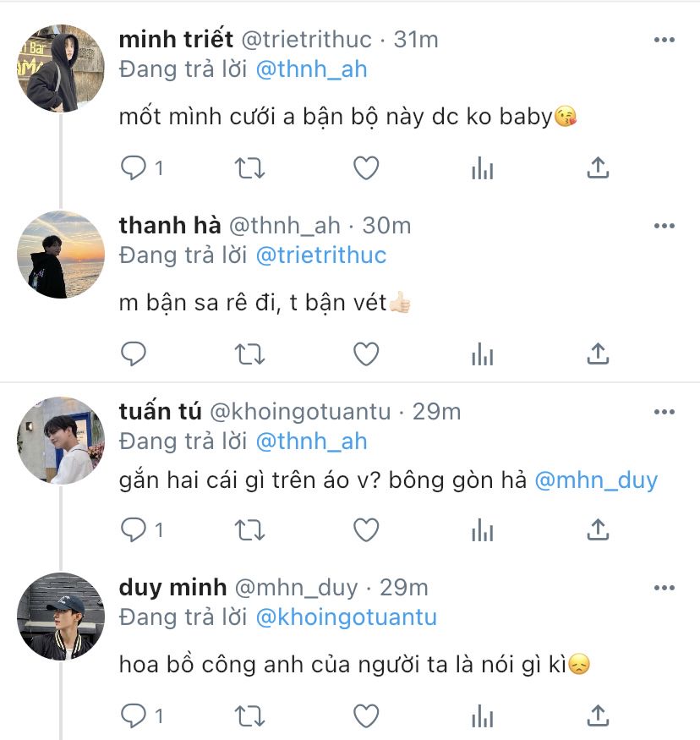Retweet tuấn tú's tweet
This screenshot has width=700, height=740.
tap(249, 530)
